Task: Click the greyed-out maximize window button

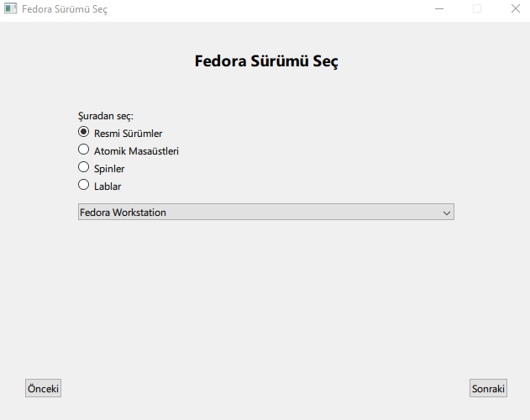Action: click(x=477, y=9)
